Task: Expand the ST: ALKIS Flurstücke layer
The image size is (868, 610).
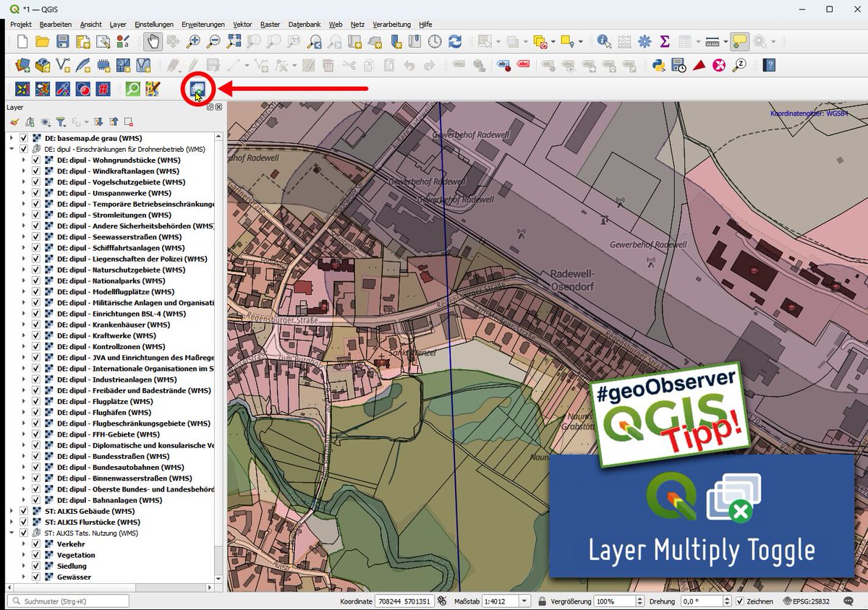Action: coord(12,523)
